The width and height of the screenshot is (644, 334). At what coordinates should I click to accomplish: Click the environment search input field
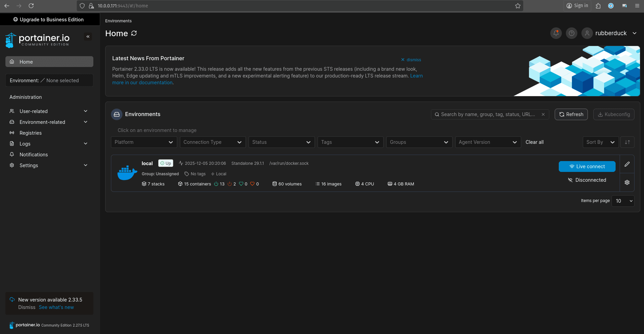[487, 114]
